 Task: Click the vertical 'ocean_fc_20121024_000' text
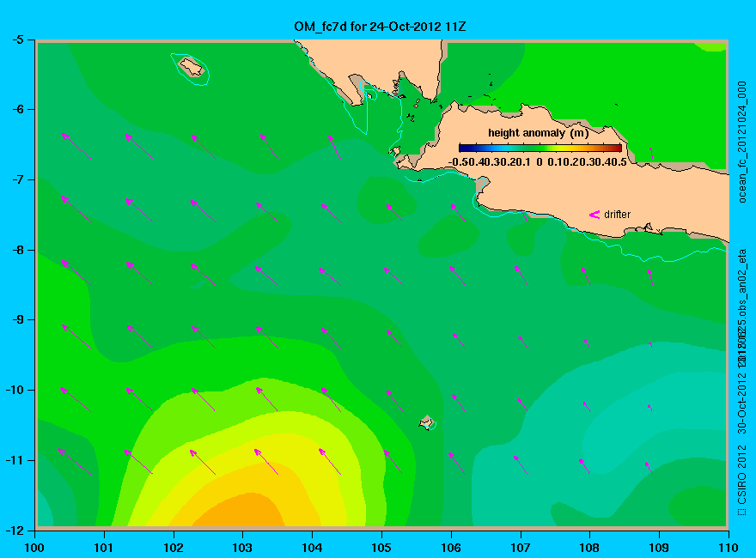(742, 143)
